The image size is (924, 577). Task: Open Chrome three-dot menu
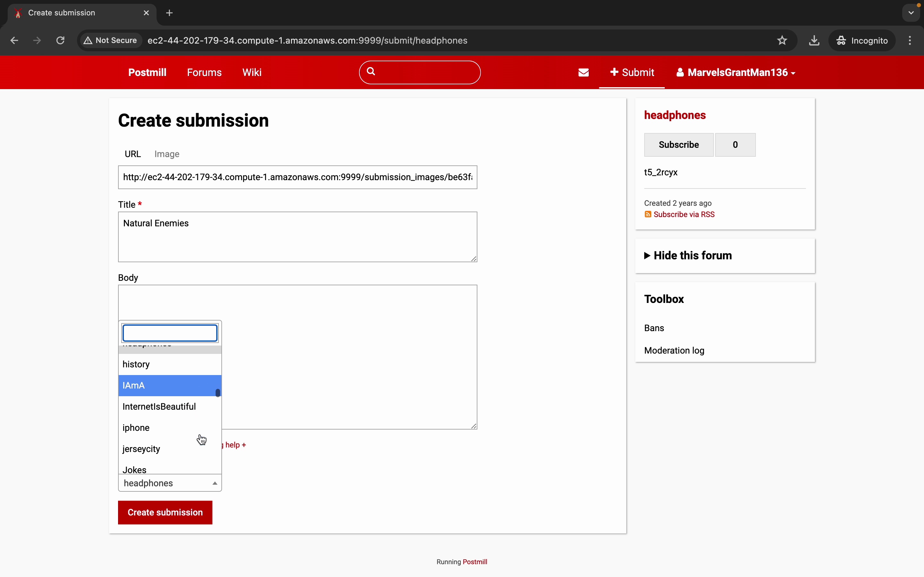tap(910, 40)
